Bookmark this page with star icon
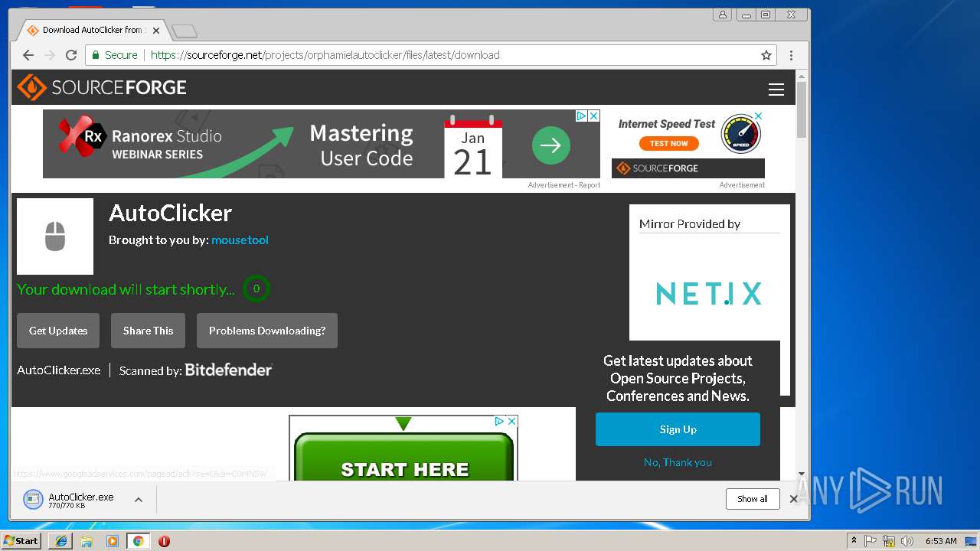Image resolution: width=980 pixels, height=551 pixels. [766, 55]
